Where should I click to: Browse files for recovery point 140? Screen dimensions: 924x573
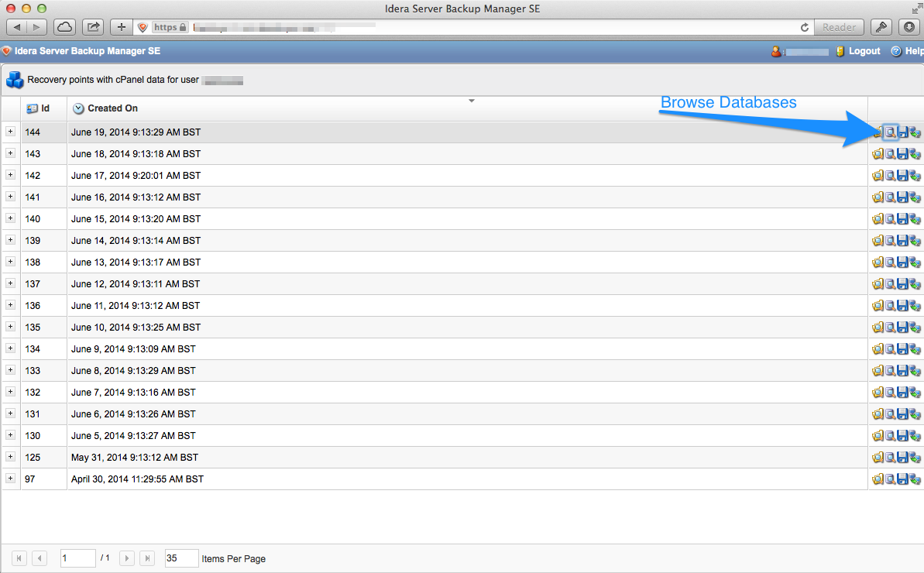pos(878,219)
